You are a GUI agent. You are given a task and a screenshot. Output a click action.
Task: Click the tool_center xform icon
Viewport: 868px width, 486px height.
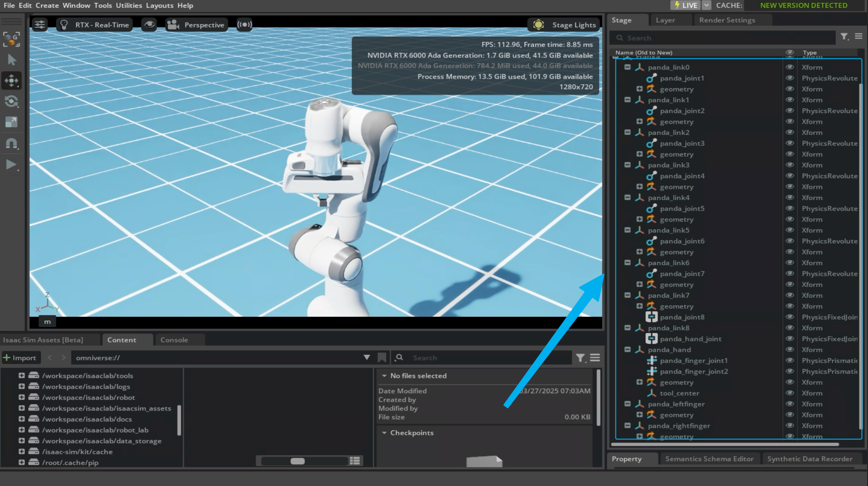click(x=652, y=393)
